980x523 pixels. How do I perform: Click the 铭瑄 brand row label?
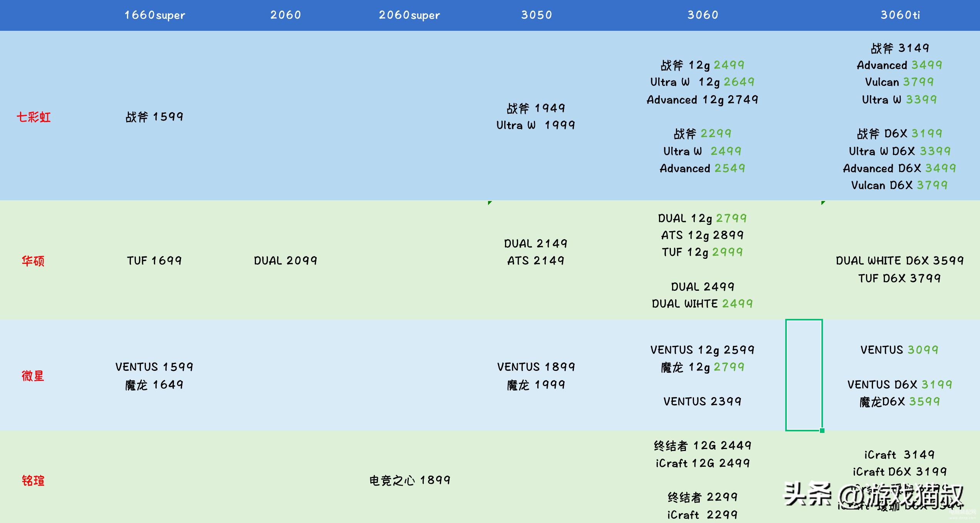click(33, 480)
